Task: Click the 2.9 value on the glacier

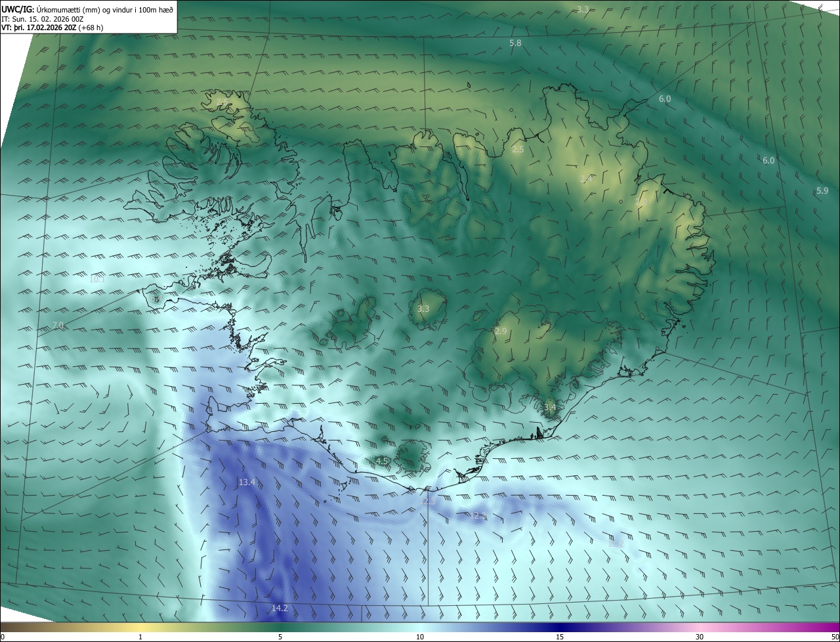Action: pos(501,332)
